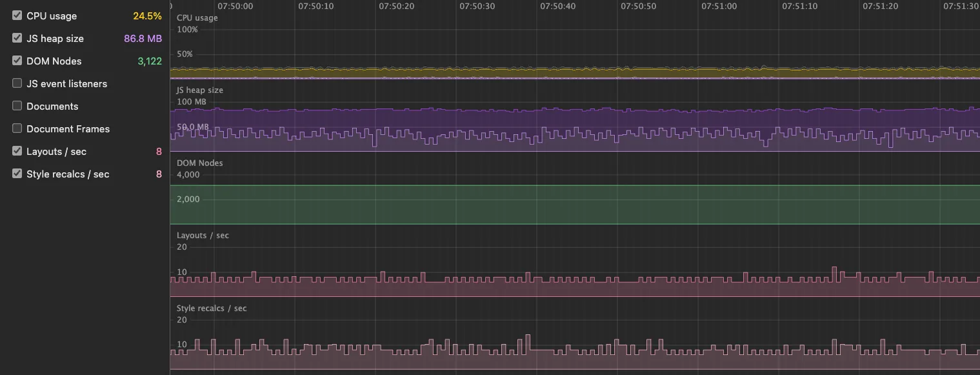Viewport: 980px width, 375px height.
Task: Enable the JS event listeners checkbox
Action: pyautogui.click(x=17, y=83)
